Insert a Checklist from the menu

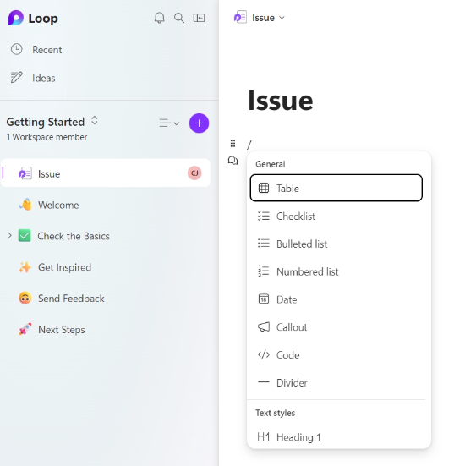tap(336, 217)
